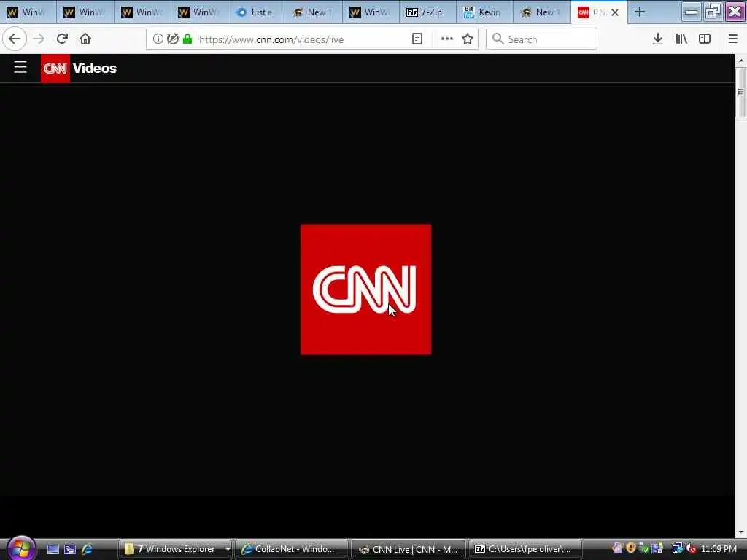Open the tracking protection shield icon
Image resolution: width=747 pixels, height=560 pixels.
point(172,39)
